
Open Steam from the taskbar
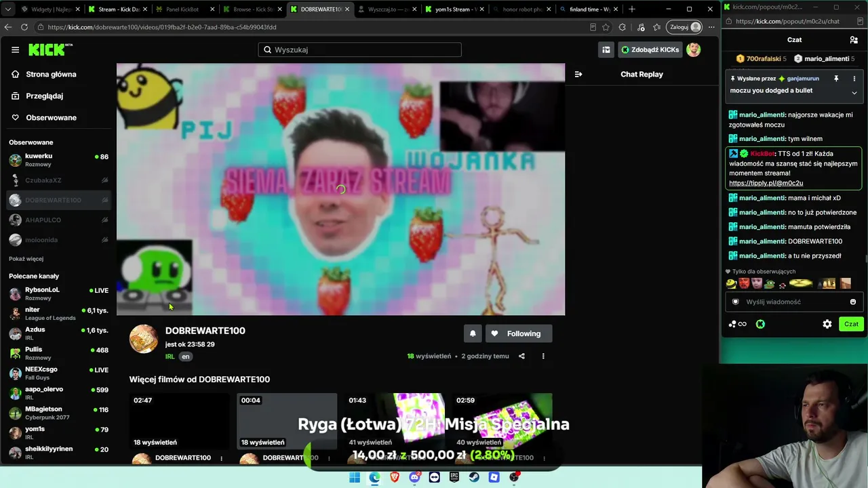[x=474, y=477]
